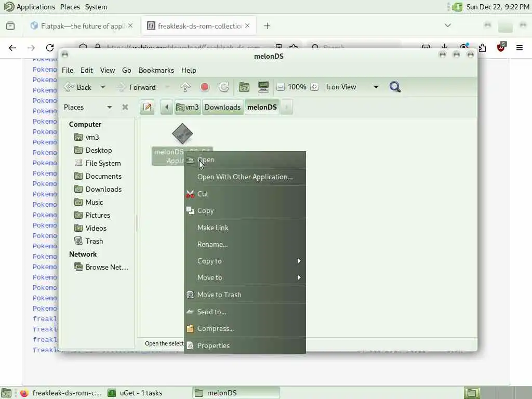Image resolution: width=532 pixels, height=399 pixels.
Task: Open a new browser tab
Action: [x=267, y=26]
